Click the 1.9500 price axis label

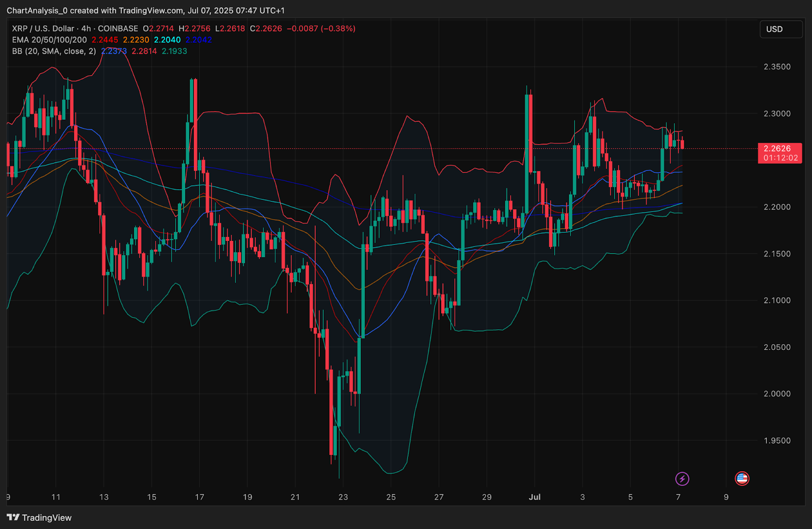point(777,441)
